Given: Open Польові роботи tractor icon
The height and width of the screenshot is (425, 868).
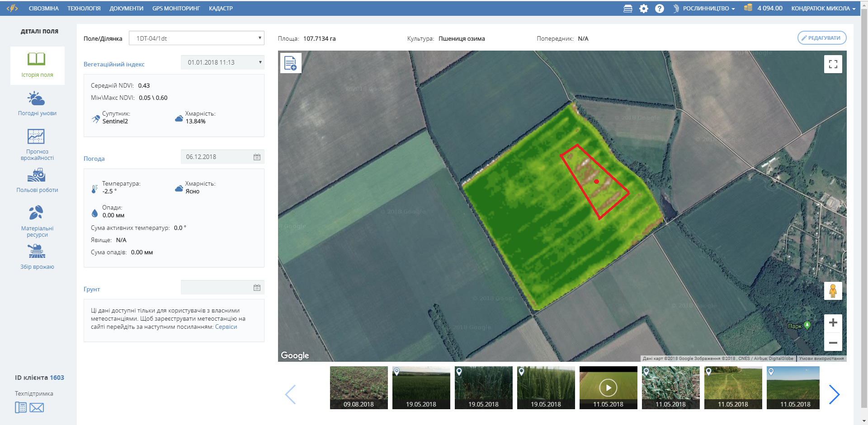Looking at the screenshot, I should coord(37,175).
